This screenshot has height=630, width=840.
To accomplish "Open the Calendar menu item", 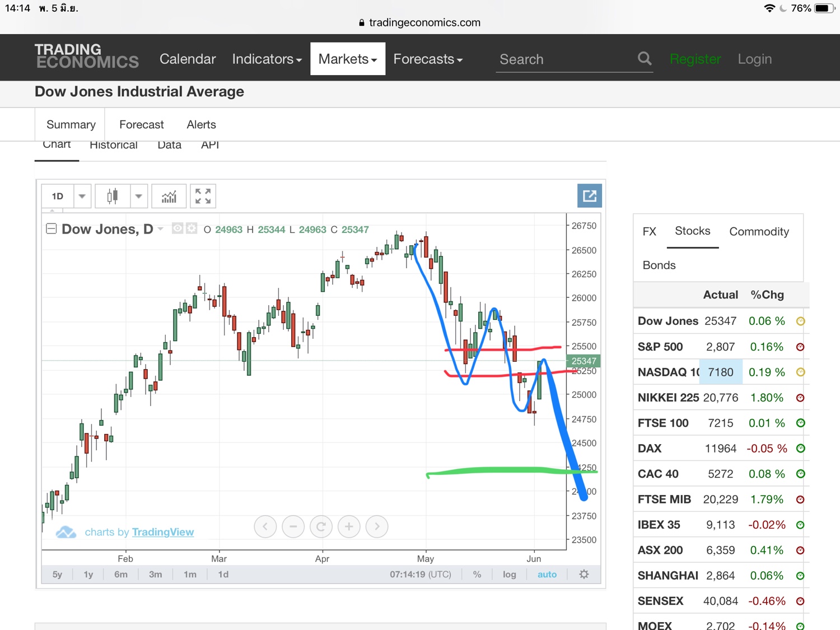I will point(188,59).
